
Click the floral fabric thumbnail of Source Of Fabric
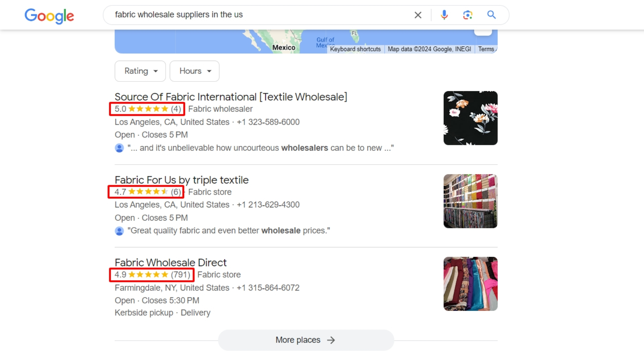(x=470, y=118)
